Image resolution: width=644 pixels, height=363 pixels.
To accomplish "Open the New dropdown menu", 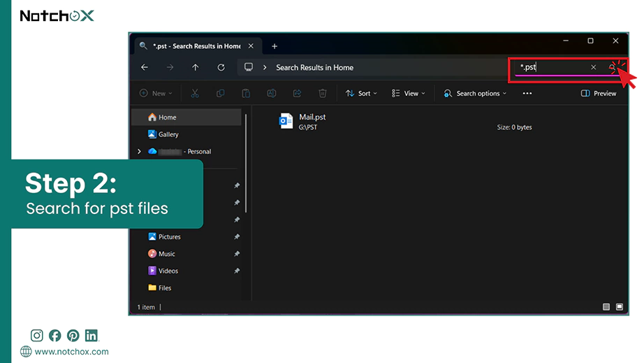I will pos(156,93).
